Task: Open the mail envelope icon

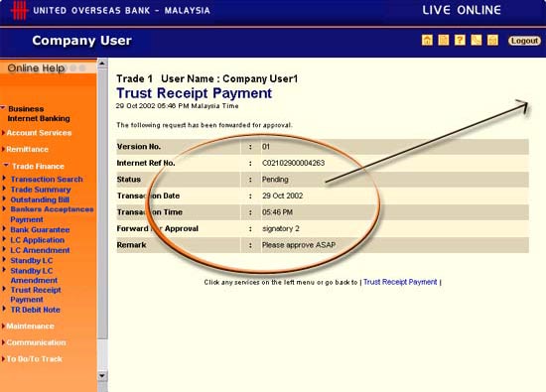Action: [x=492, y=41]
